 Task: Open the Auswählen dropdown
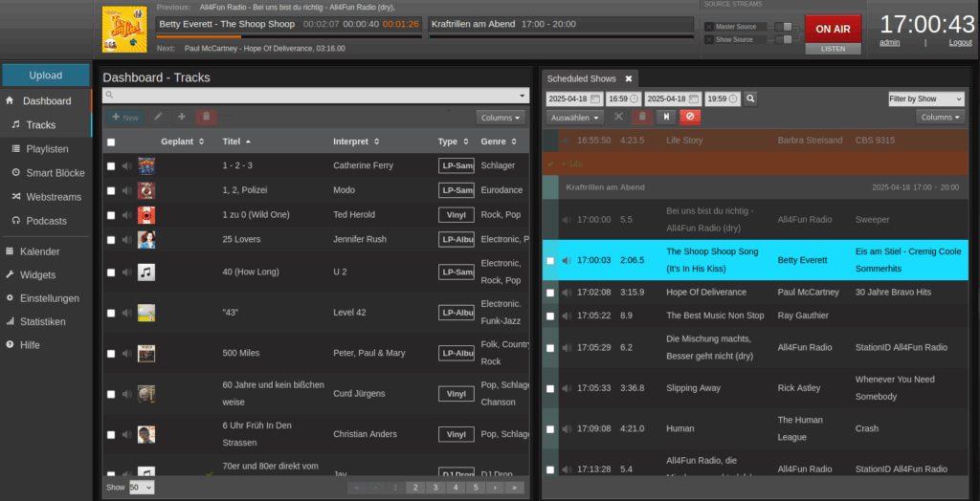pyautogui.click(x=575, y=117)
